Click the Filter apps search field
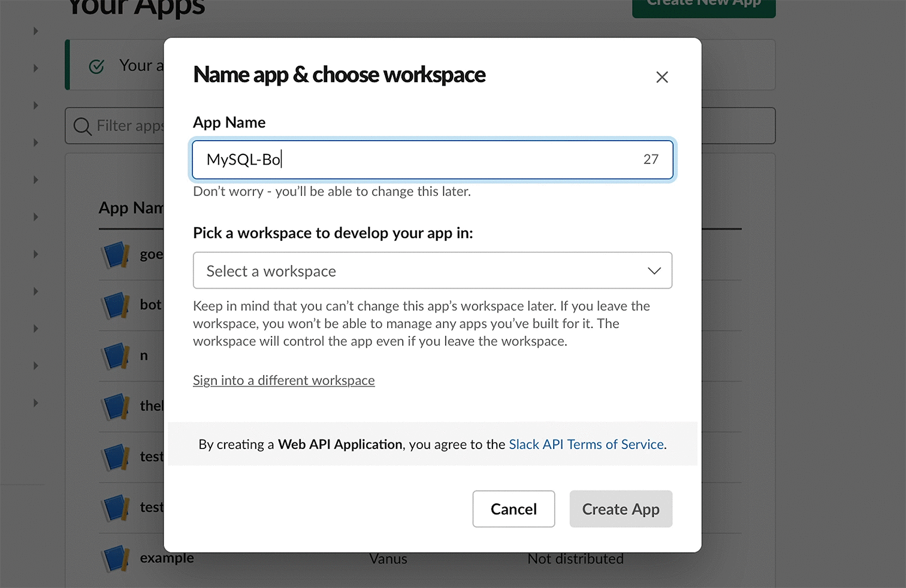The image size is (906, 588). pos(114,126)
